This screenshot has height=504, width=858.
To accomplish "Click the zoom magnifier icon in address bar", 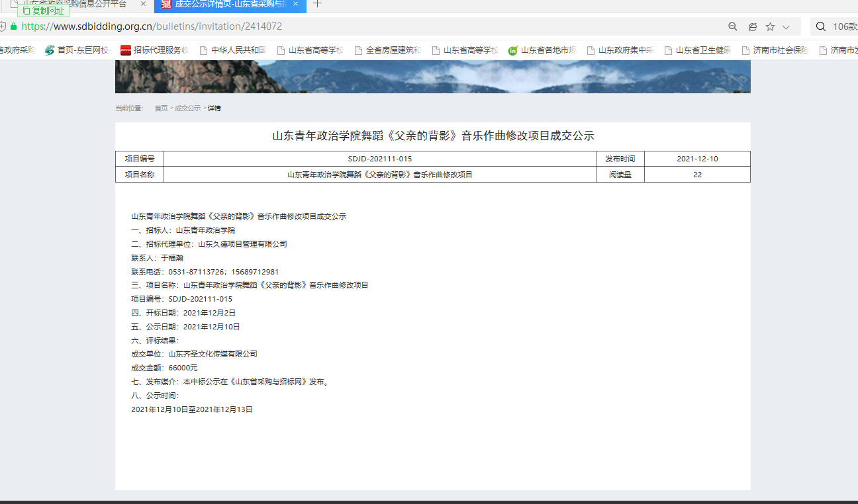I will (733, 27).
